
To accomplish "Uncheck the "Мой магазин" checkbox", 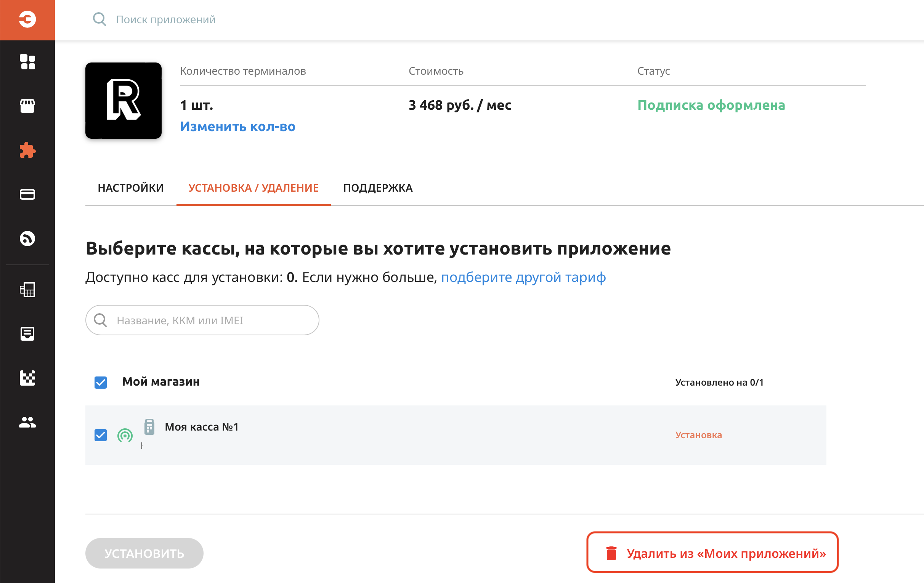I will point(101,383).
